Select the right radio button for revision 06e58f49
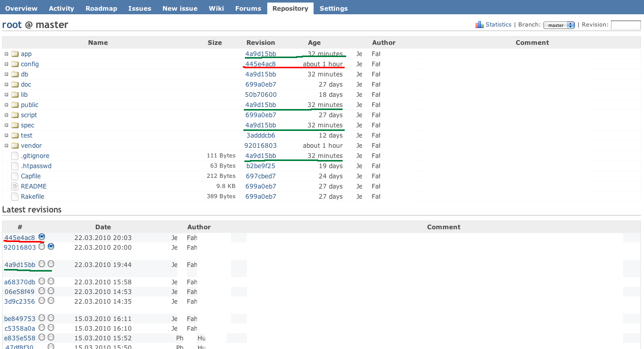This screenshot has width=644, height=349. tap(51, 291)
